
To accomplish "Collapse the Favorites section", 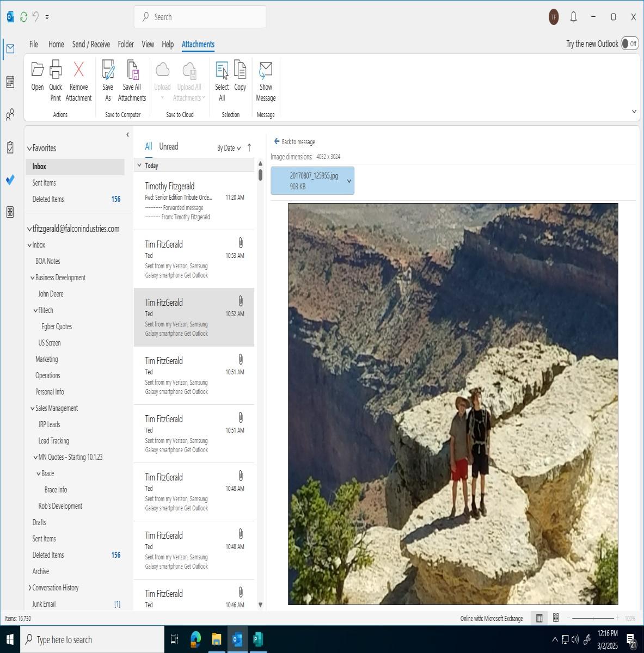I will pos(29,149).
